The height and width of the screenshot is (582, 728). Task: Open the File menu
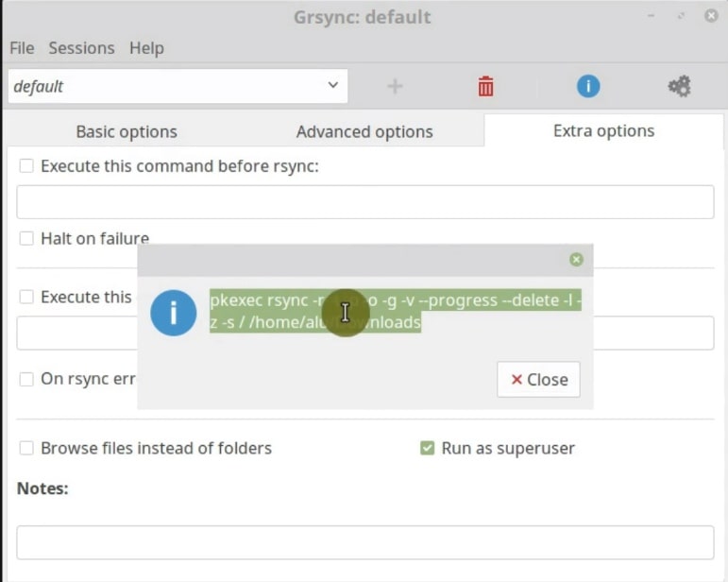pyautogui.click(x=22, y=48)
